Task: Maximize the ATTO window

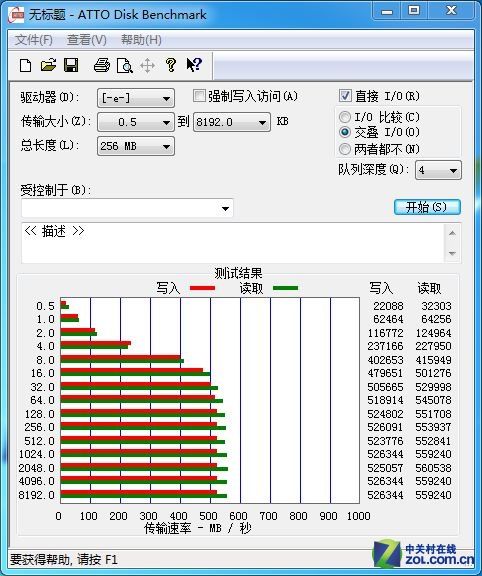Action: pos(414,11)
